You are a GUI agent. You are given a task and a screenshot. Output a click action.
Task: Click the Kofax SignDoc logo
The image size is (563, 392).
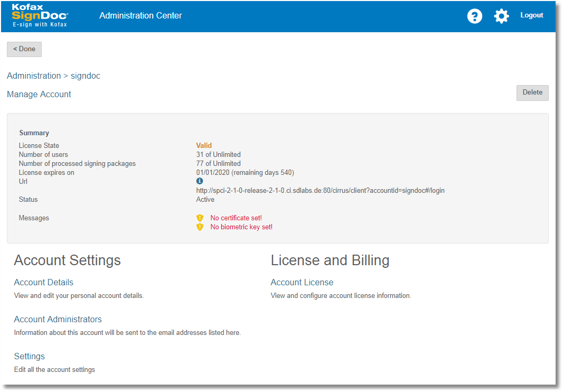click(x=40, y=16)
